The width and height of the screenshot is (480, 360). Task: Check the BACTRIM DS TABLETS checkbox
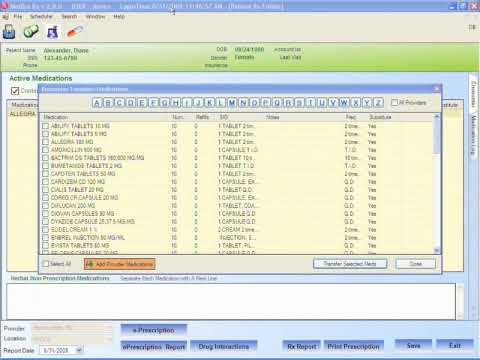[x=46, y=158]
